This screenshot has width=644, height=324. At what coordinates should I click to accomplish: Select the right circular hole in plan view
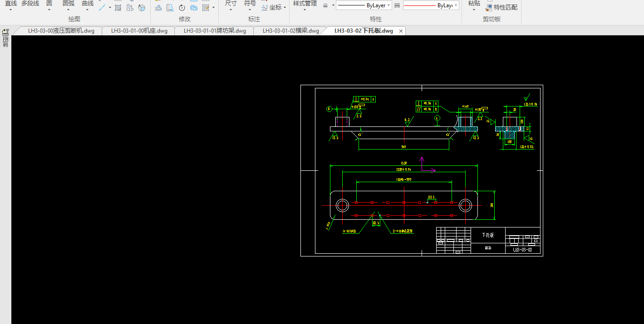point(465,206)
